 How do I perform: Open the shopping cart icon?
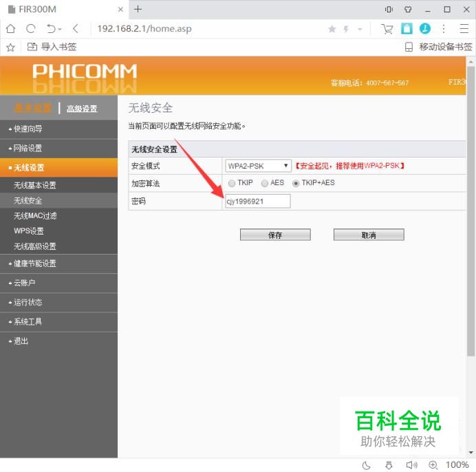387,29
